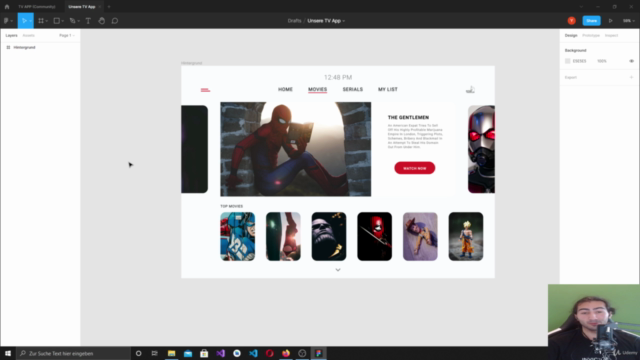
Task: Click the Spider-Man hero image
Action: (296, 149)
